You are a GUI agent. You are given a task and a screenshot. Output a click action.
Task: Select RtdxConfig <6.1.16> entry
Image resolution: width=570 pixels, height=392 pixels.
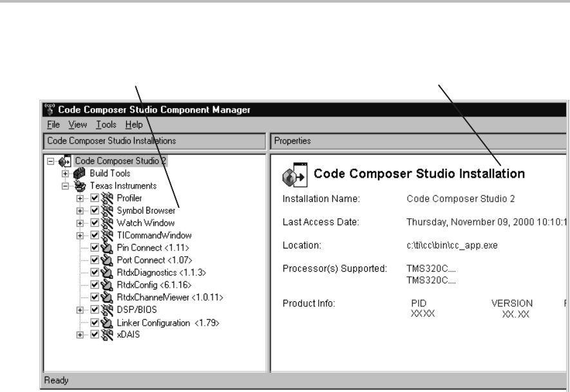(x=154, y=285)
